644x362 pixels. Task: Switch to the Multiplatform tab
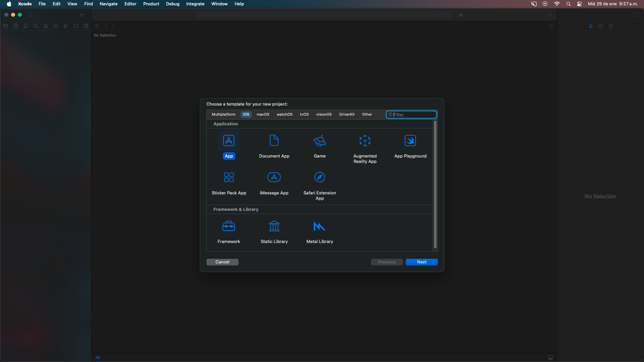[224, 115]
